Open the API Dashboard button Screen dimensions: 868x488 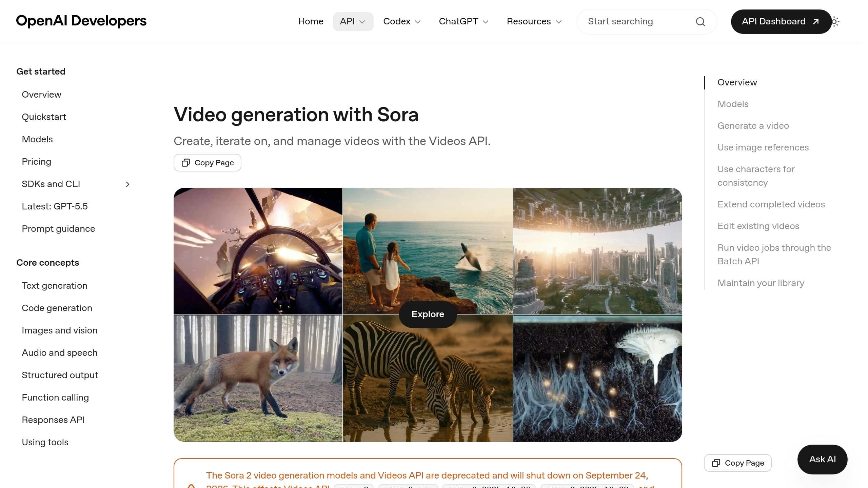click(x=781, y=22)
